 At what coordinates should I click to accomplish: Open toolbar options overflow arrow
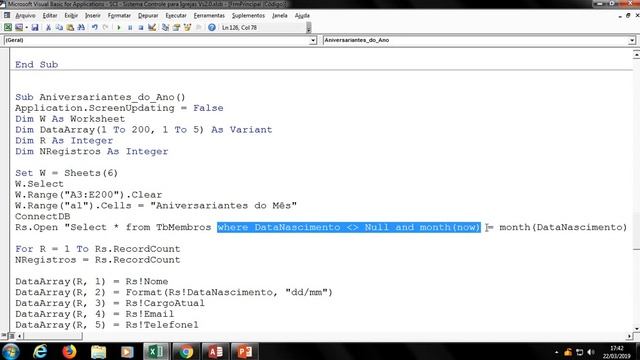click(x=309, y=28)
